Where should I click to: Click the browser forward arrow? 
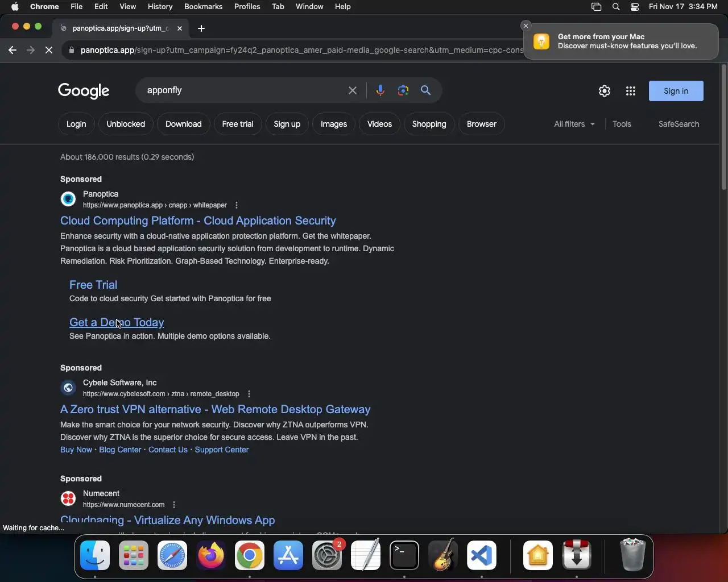tap(31, 50)
